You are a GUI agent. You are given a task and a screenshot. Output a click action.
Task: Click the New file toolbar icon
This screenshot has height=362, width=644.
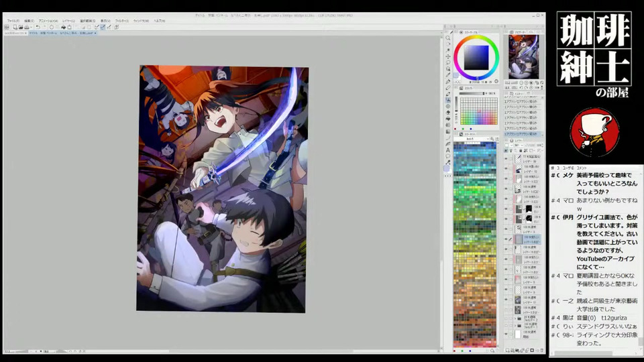coord(15,27)
